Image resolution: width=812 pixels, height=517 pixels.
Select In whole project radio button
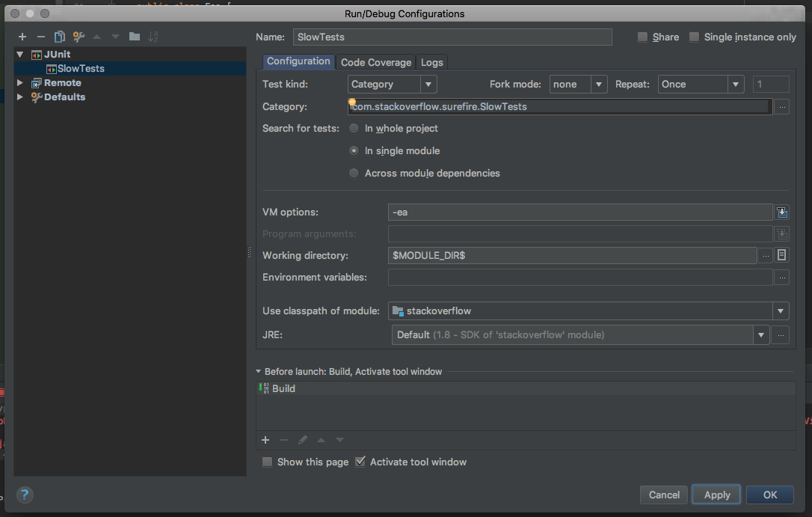(354, 129)
